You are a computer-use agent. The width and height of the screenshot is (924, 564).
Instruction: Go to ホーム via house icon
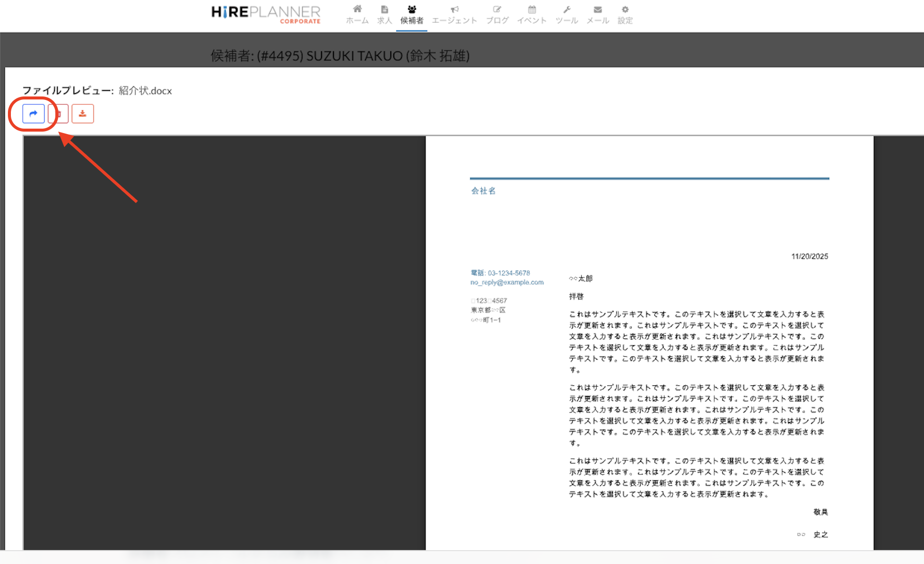[x=357, y=15]
